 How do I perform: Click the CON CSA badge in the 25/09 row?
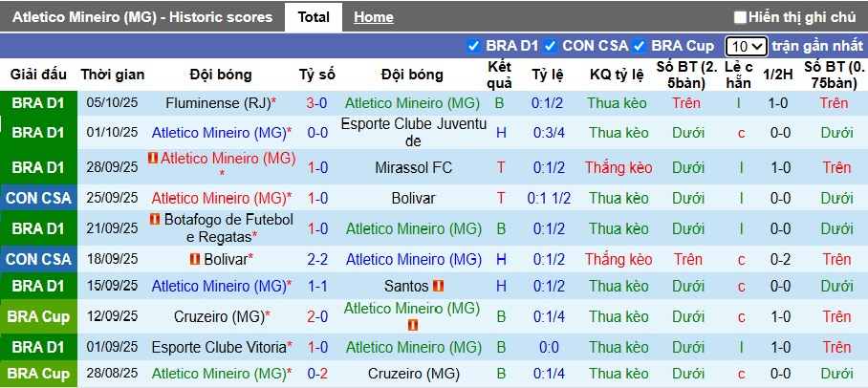tap(39, 199)
